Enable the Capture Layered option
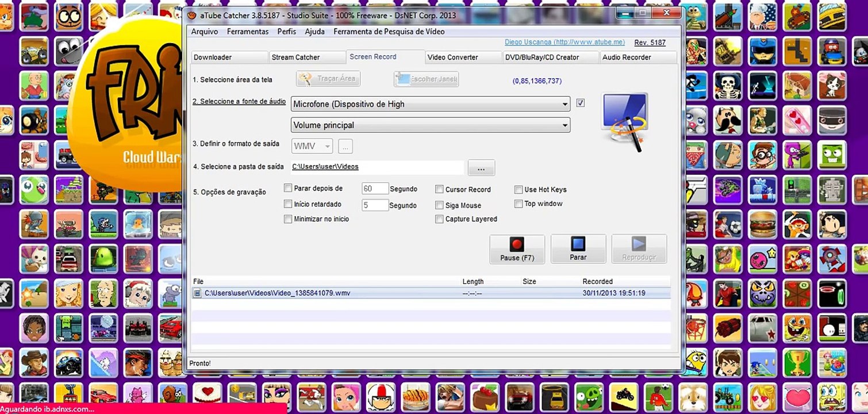Screen dimensions: 868x414 [440, 219]
